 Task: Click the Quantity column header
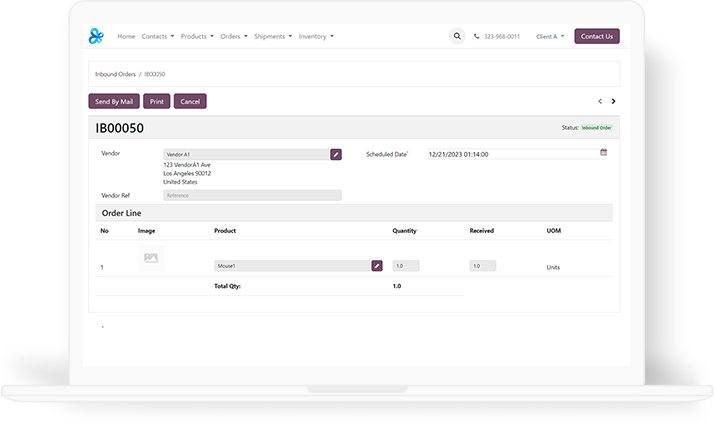point(404,231)
